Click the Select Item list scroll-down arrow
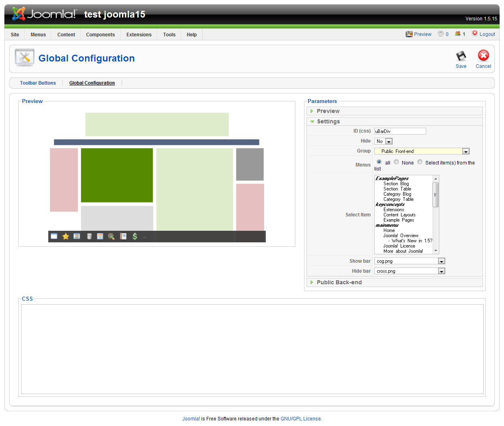This screenshot has height=426, width=504. [x=436, y=251]
